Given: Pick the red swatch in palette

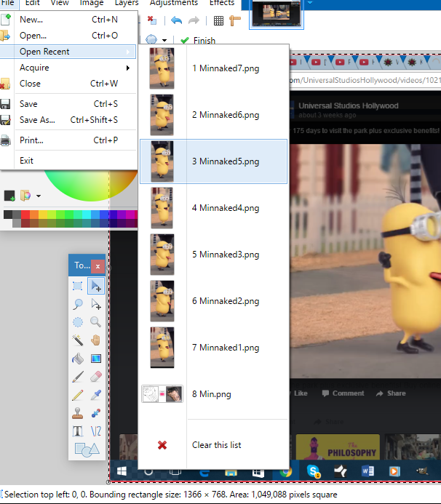Looking at the screenshot, I should (x=25, y=215).
